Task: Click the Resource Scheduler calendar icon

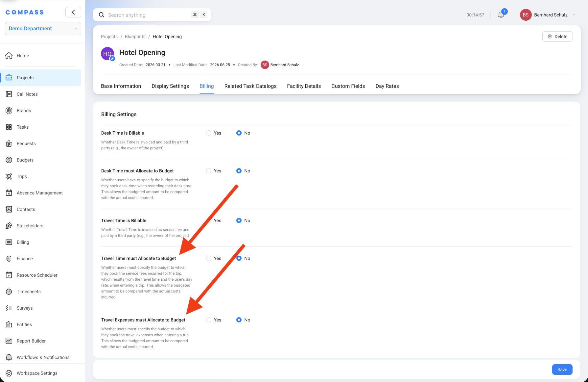Action: (9, 275)
